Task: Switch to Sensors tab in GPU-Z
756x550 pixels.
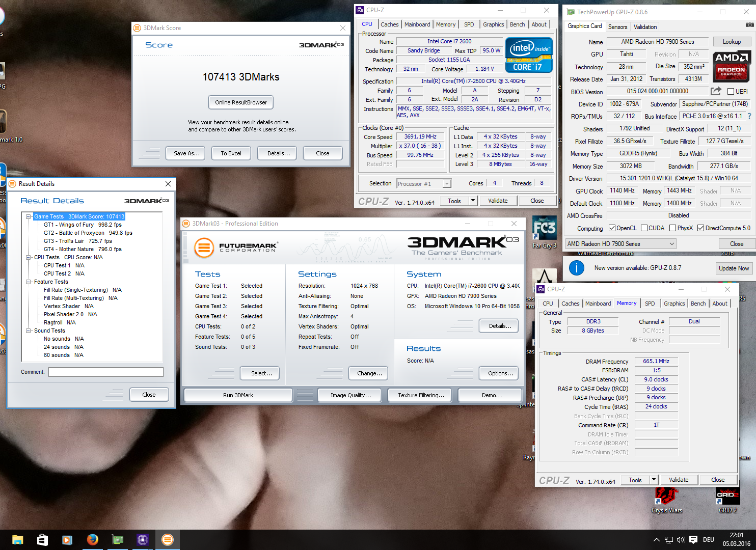Action: [x=618, y=27]
